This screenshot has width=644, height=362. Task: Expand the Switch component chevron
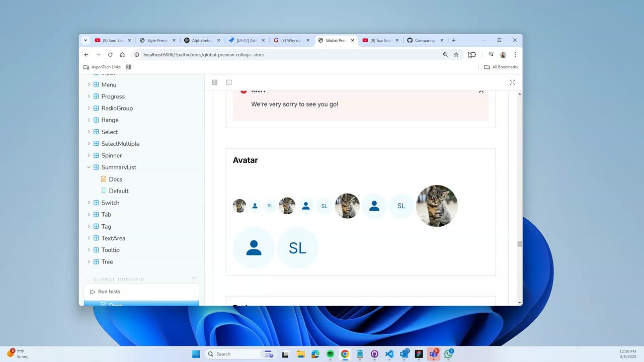tap(89, 203)
